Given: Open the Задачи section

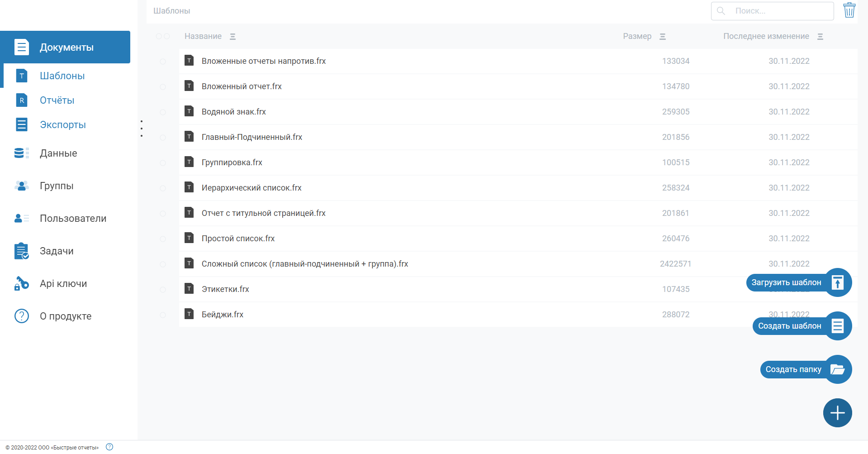Looking at the screenshot, I should click(x=65, y=251).
